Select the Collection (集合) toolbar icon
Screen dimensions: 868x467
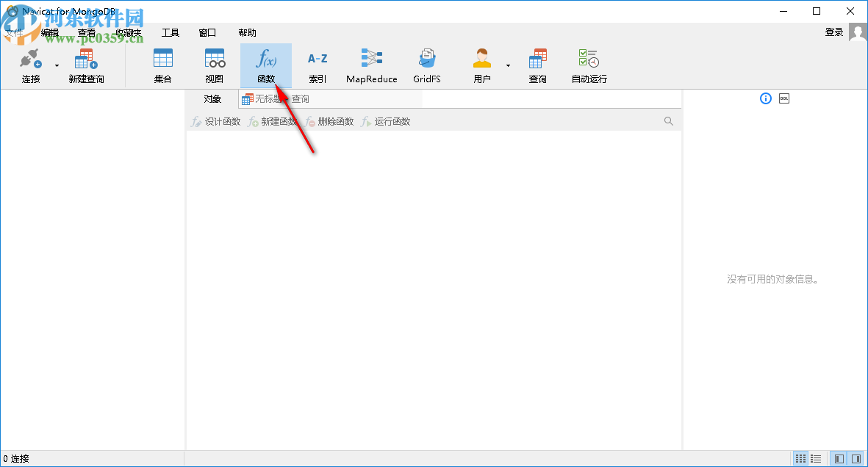click(x=162, y=59)
